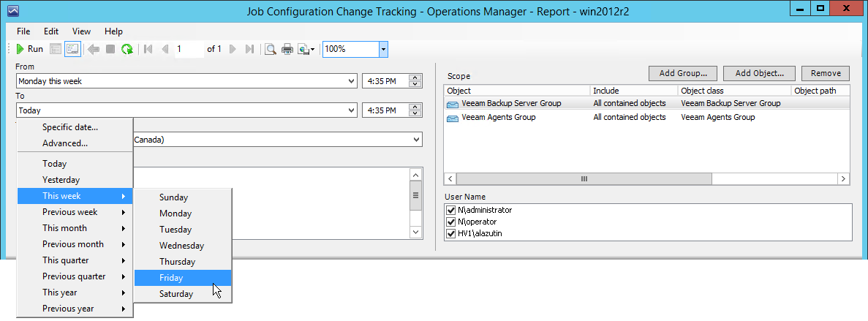Viewport: 868px width, 321px height.
Task: Go to last page arrow icon
Action: [x=249, y=49]
